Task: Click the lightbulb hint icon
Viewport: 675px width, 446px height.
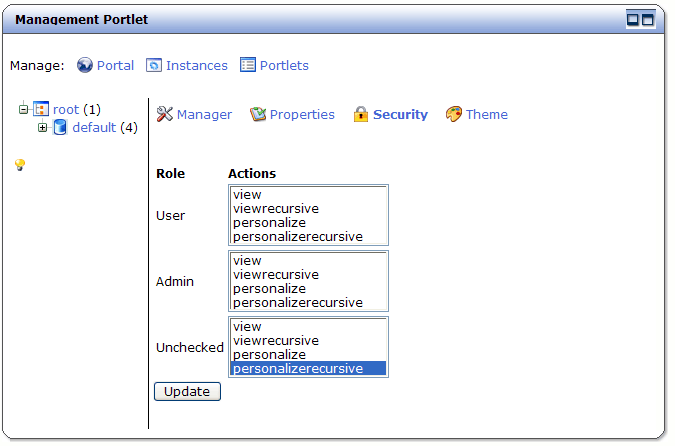Action: click(20, 164)
